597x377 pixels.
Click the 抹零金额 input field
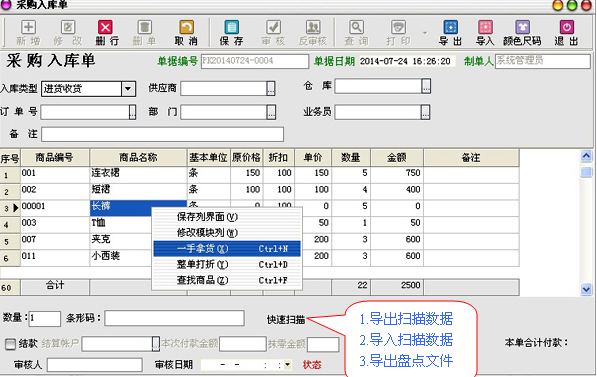tap(323, 344)
